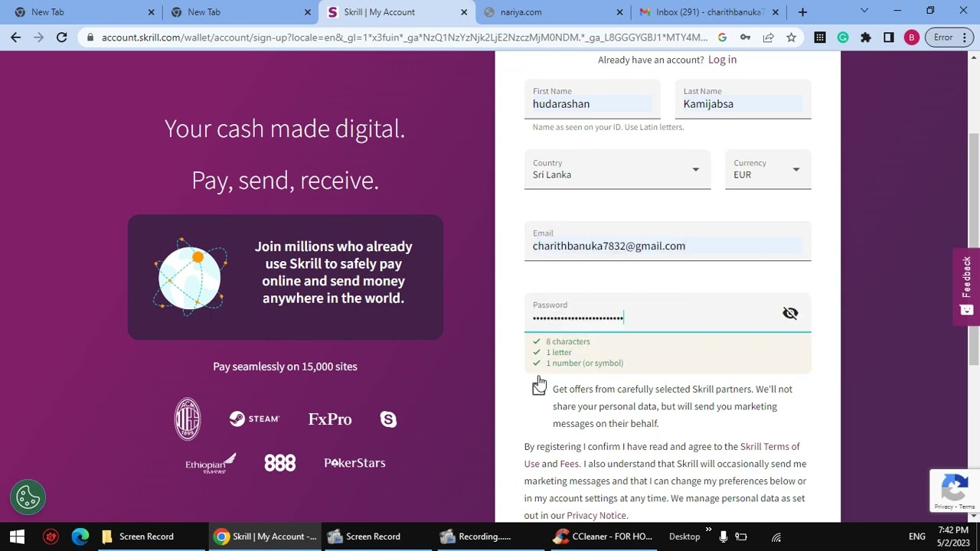The height and width of the screenshot is (551, 980).
Task: Open the microphone tray icon
Action: click(724, 536)
